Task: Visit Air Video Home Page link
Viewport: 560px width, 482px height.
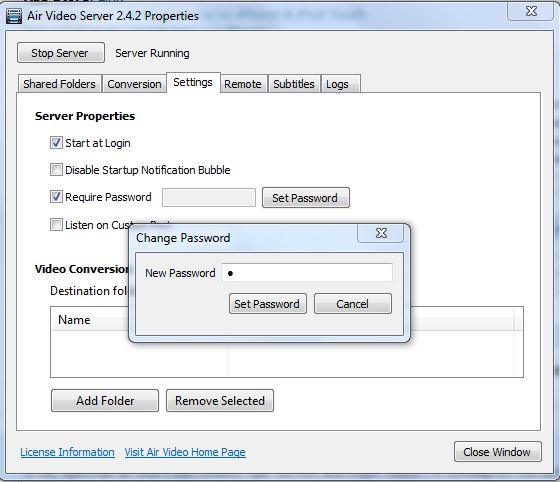Action: pos(185,452)
